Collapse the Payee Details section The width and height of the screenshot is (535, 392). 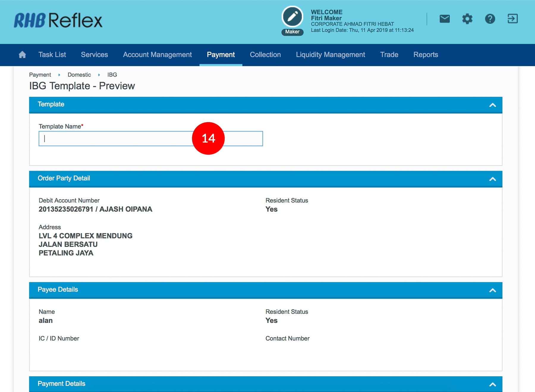492,290
